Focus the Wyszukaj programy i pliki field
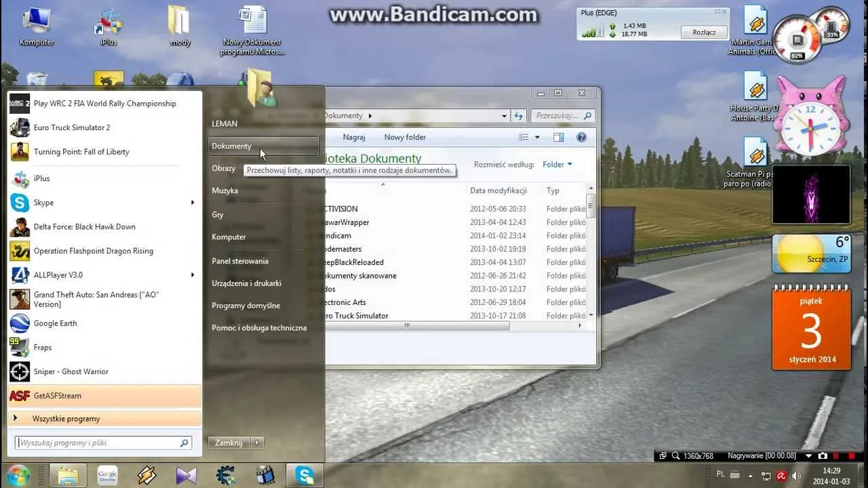The width and height of the screenshot is (868, 488). [x=104, y=443]
